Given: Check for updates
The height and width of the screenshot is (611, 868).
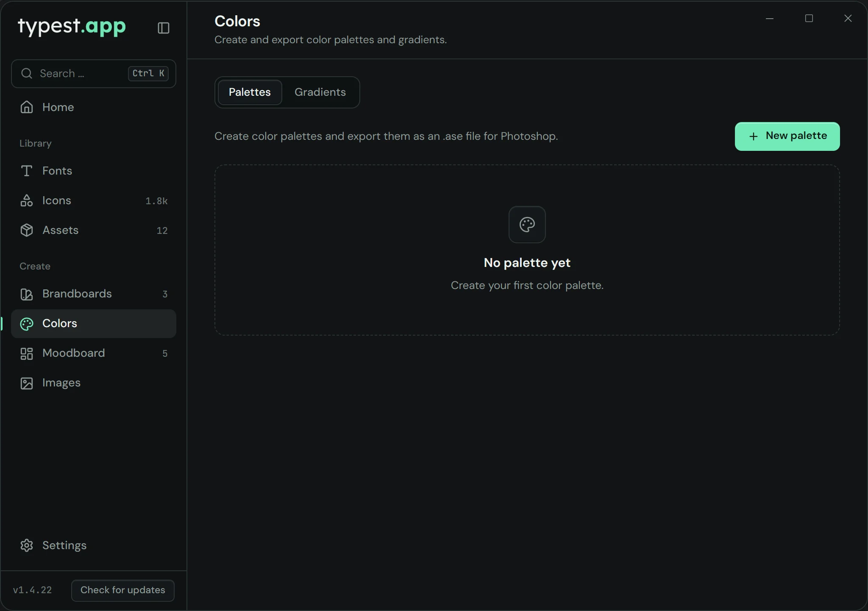Looking at the screenshot, I should click(x=123, y=590).
